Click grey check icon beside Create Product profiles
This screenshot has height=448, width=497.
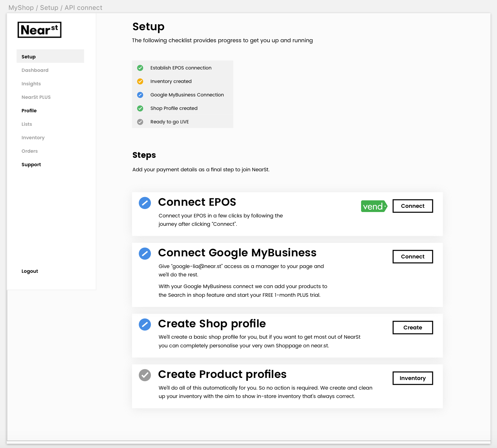point(145,375)
